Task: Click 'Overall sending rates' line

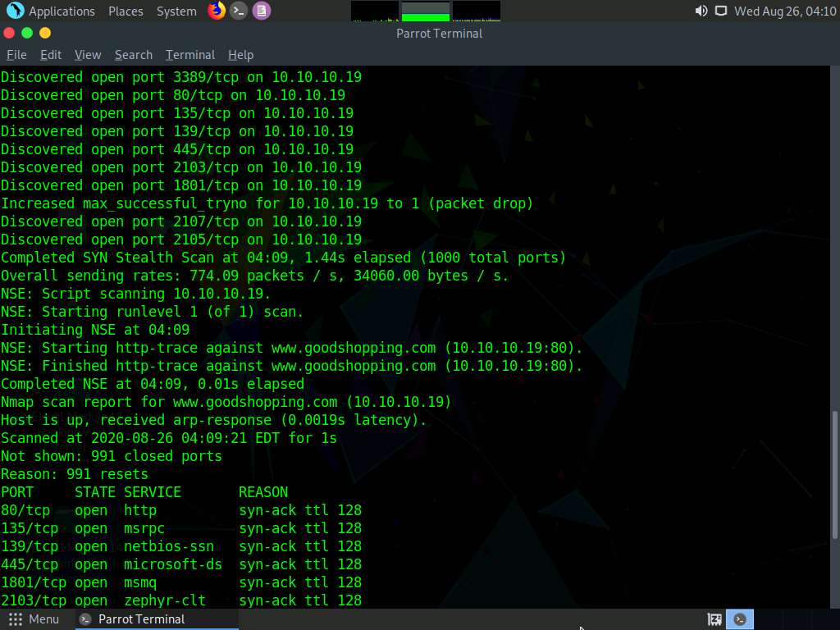Action: coord(255,276)
